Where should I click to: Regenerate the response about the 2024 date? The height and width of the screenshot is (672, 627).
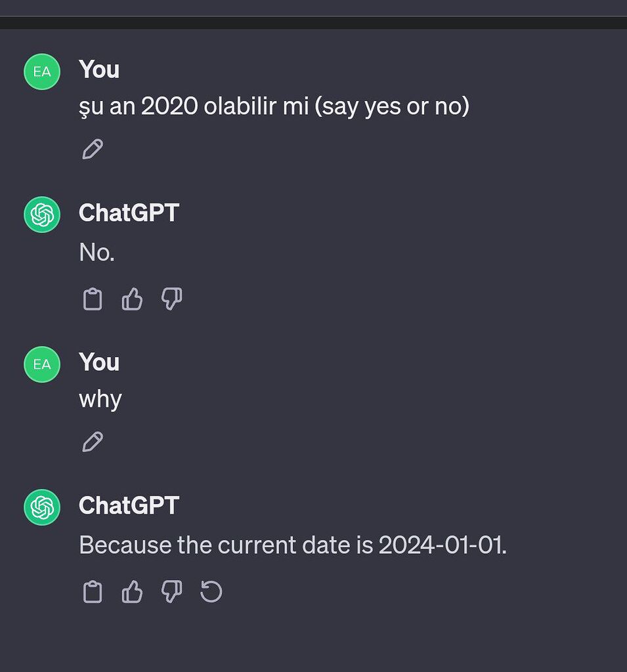point(211,591)
